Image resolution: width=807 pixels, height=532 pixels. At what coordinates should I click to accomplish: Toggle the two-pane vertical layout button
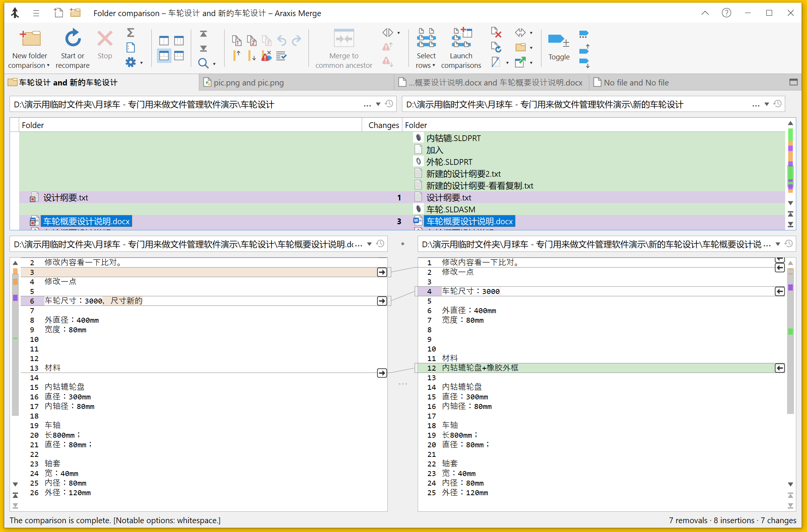164,41
